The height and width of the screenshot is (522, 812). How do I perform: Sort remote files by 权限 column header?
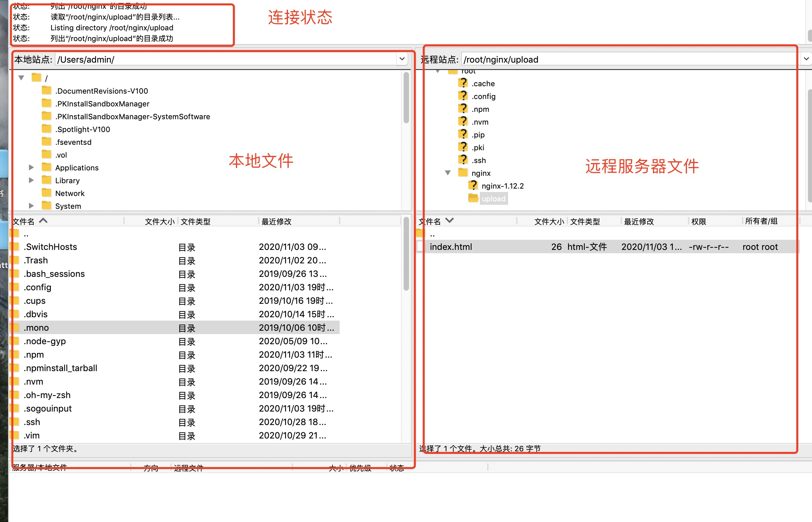click(x=699, y=221)
